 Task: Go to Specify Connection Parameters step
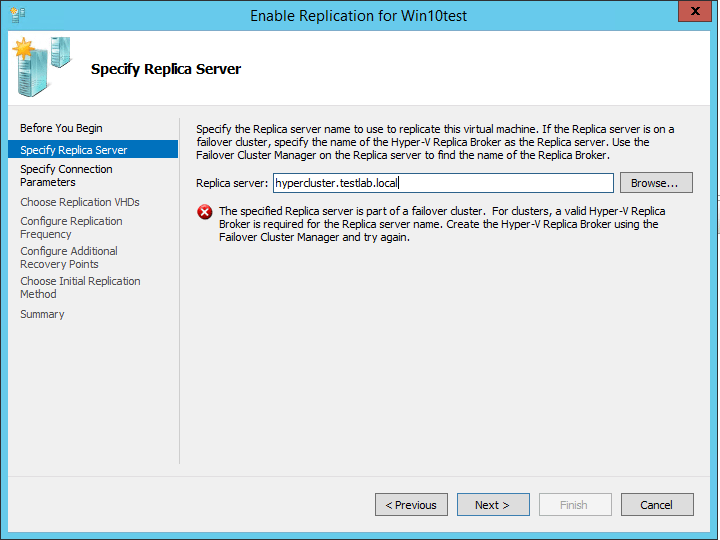click(x=66, y=176)
